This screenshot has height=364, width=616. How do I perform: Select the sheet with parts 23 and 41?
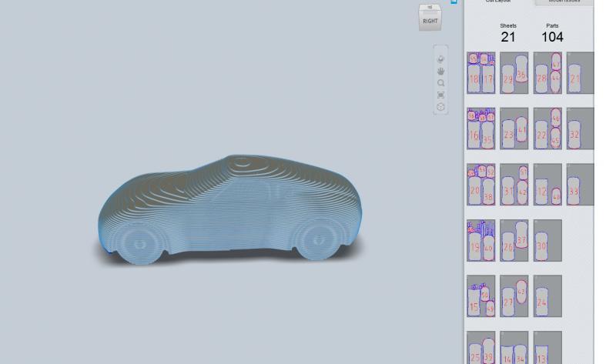[x=514, y=129]
